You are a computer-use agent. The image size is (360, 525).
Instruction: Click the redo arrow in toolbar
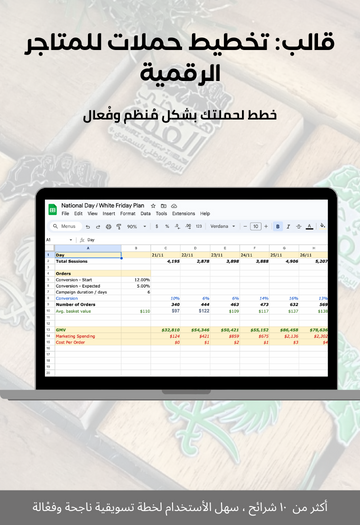click(98, 227)
